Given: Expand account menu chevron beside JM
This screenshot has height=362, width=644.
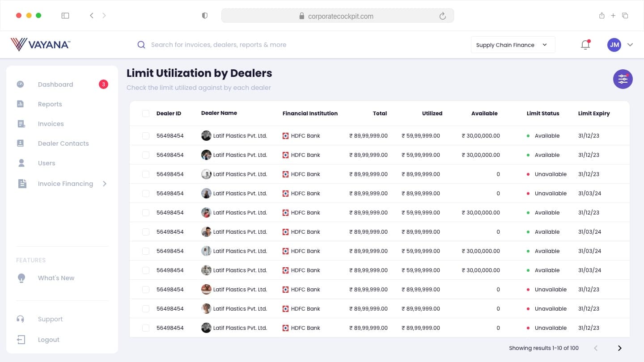Looking at the screenshot, I should [630, 45].
